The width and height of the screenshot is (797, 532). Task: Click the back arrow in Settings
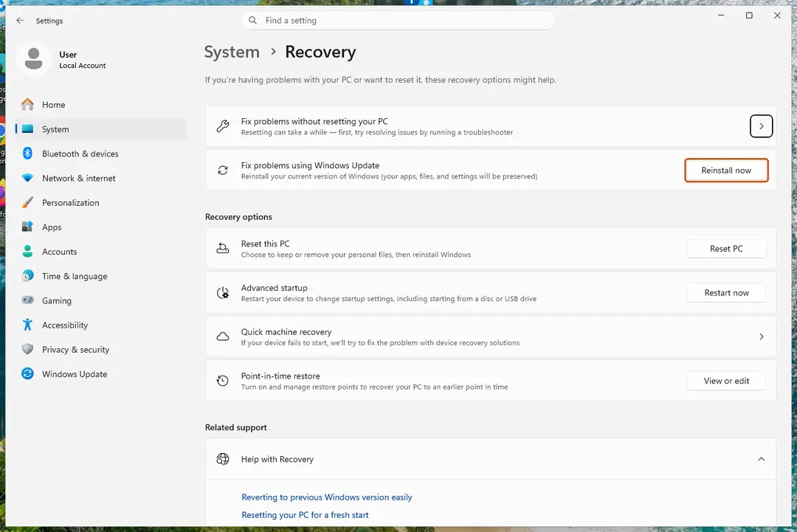click(x=20, y=21)
